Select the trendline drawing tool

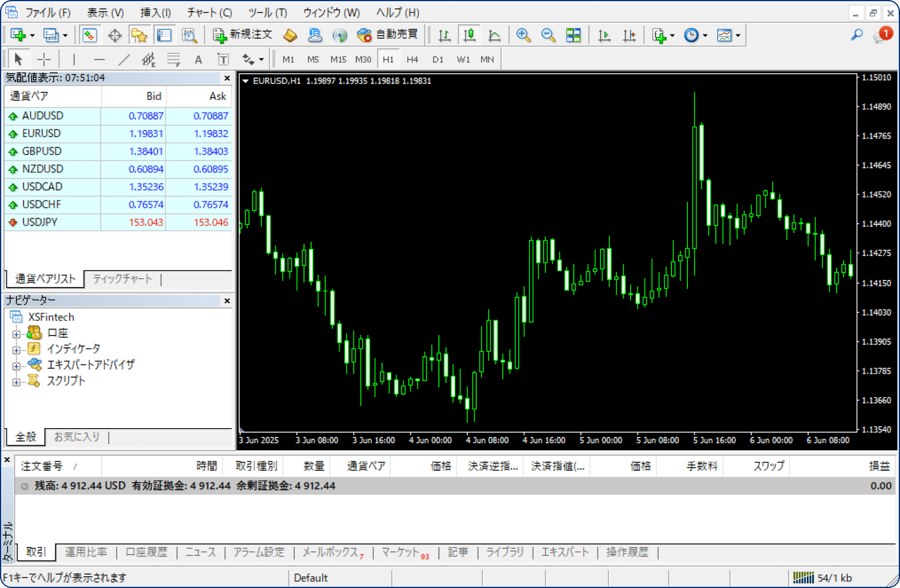tap(124, 59)
